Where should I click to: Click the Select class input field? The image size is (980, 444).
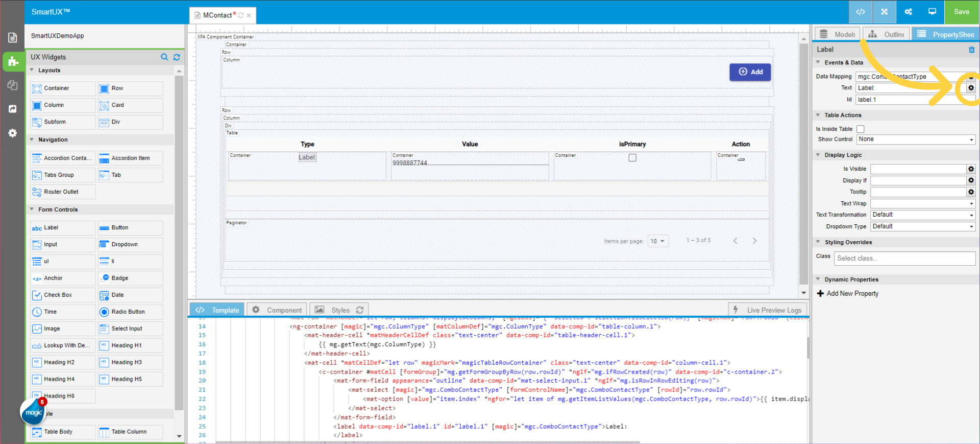(904, 259)
